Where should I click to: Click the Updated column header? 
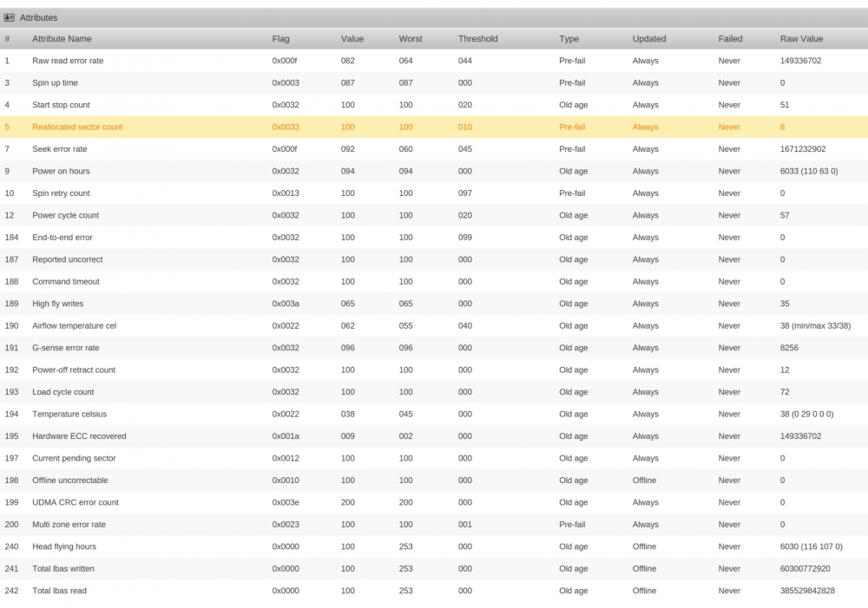pos(648,39)
